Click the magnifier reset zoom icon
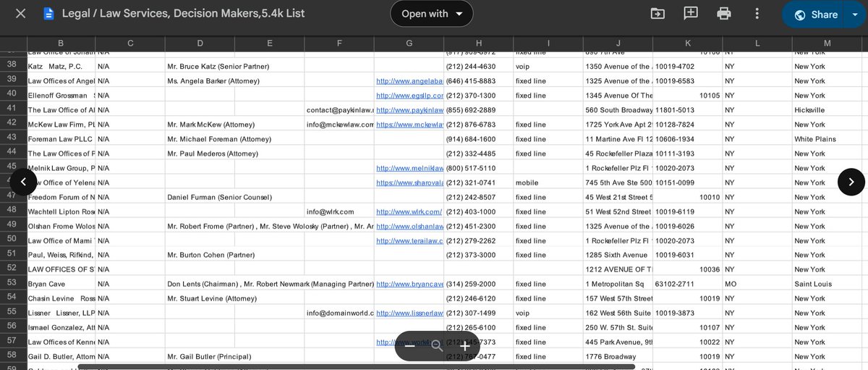Screen dimensions: 868x370 point(437,346)
